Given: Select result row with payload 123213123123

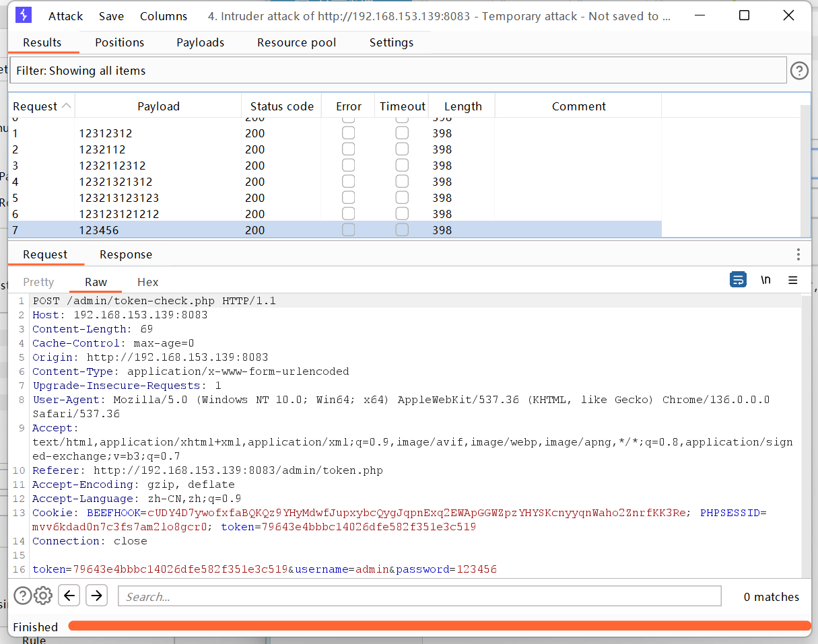Looking at the screenshot, I should point(335,198).
